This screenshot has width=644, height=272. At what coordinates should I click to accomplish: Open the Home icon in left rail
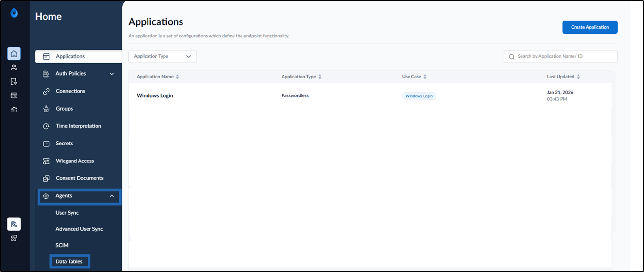click(14, 54)
